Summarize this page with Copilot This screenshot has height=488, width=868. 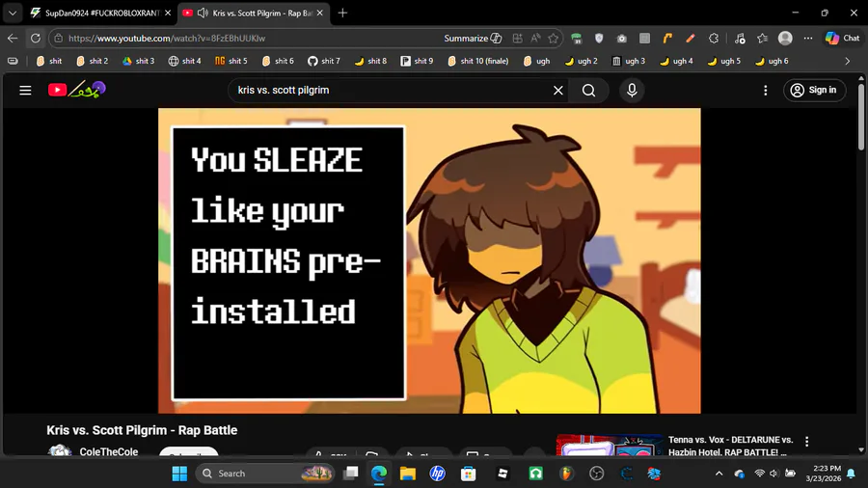coord(473,39)
